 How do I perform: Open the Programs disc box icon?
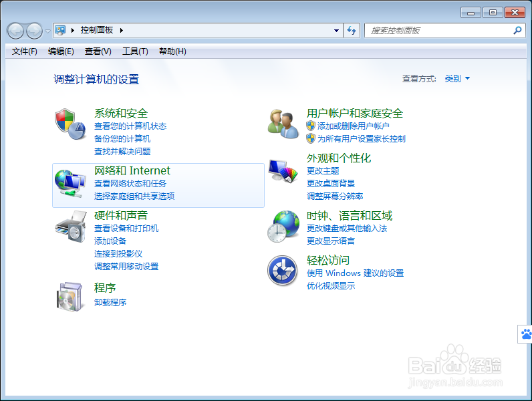pos(70,297)
